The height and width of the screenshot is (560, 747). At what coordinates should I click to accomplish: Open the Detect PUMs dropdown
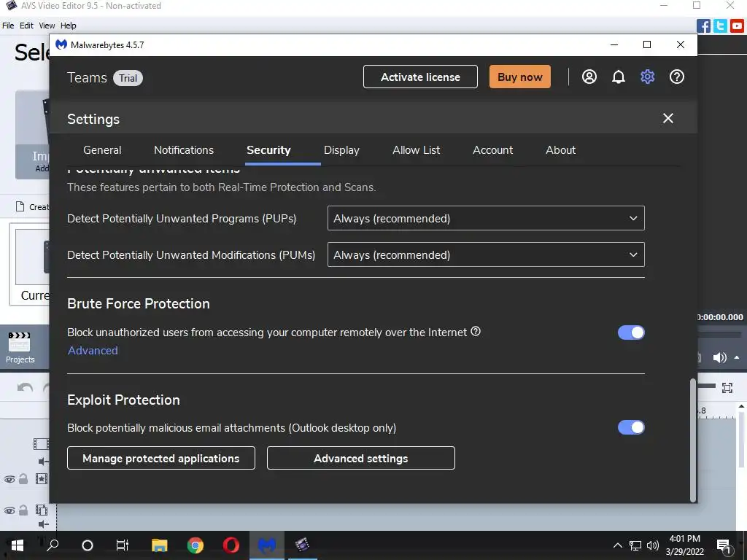pyautogui.click(x=486, y=254)
